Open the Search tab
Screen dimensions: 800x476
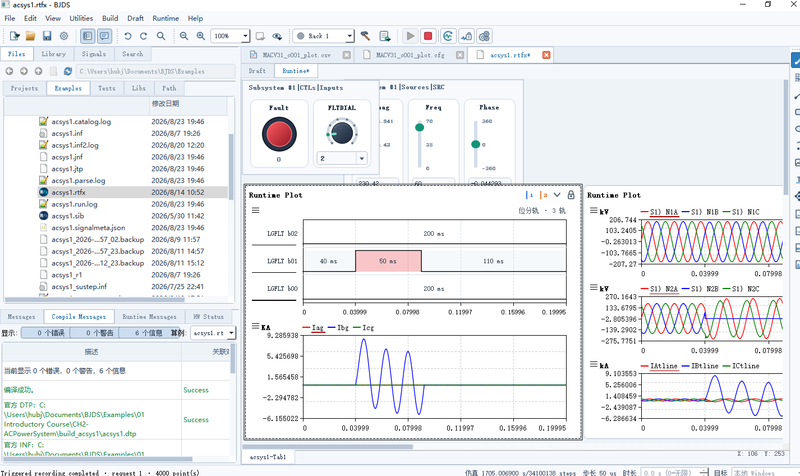(x=133, y=54)
